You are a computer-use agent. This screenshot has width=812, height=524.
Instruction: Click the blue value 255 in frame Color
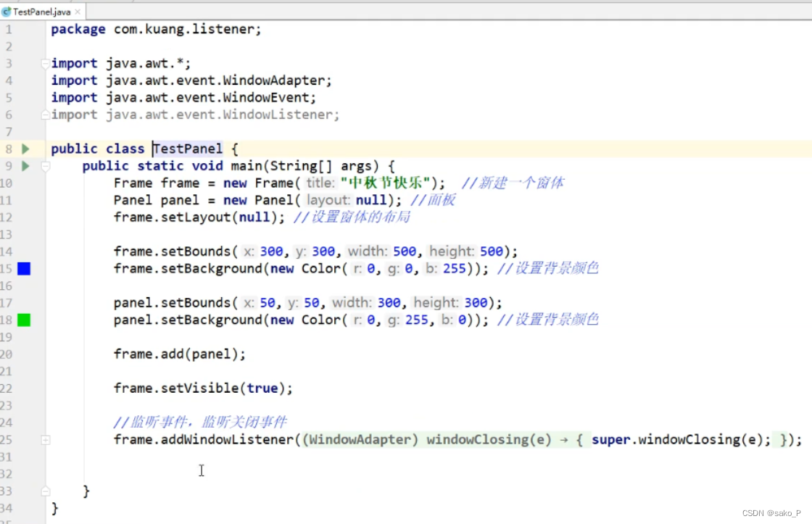point(454,269)
